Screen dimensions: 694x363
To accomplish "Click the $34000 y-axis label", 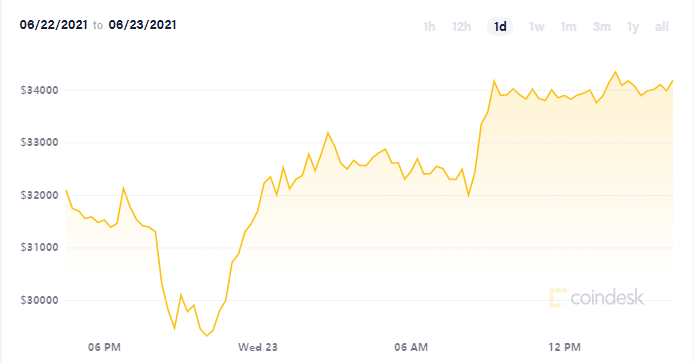I will coord(39,90).
